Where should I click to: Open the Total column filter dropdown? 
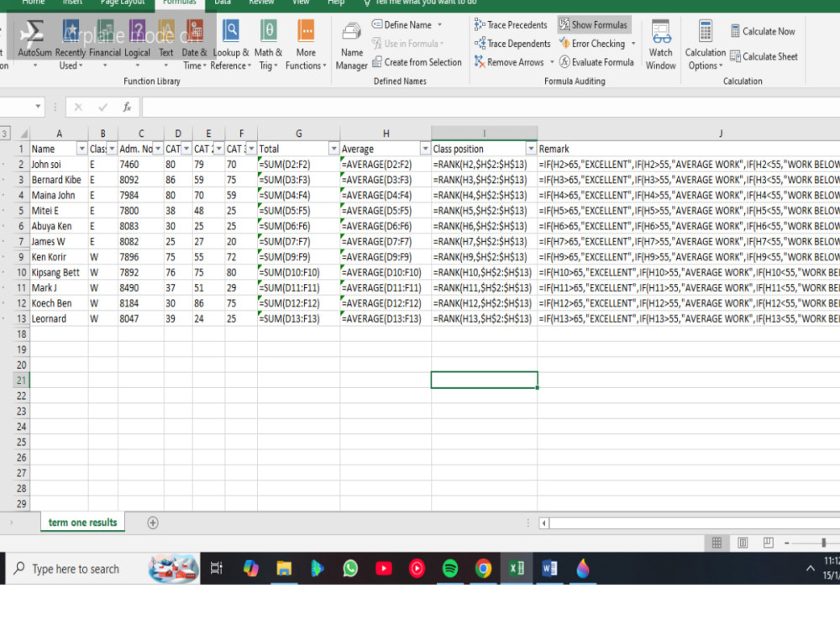coord(333,149)
